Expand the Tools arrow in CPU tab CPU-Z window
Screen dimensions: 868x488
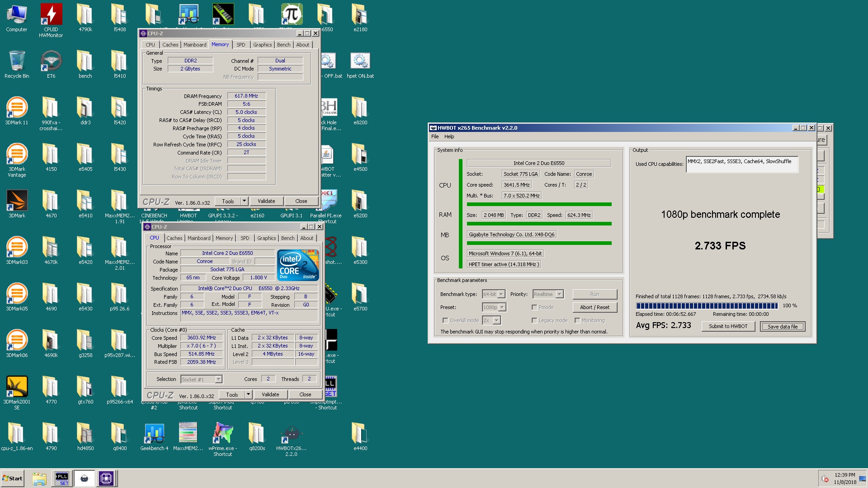point(249,394)
